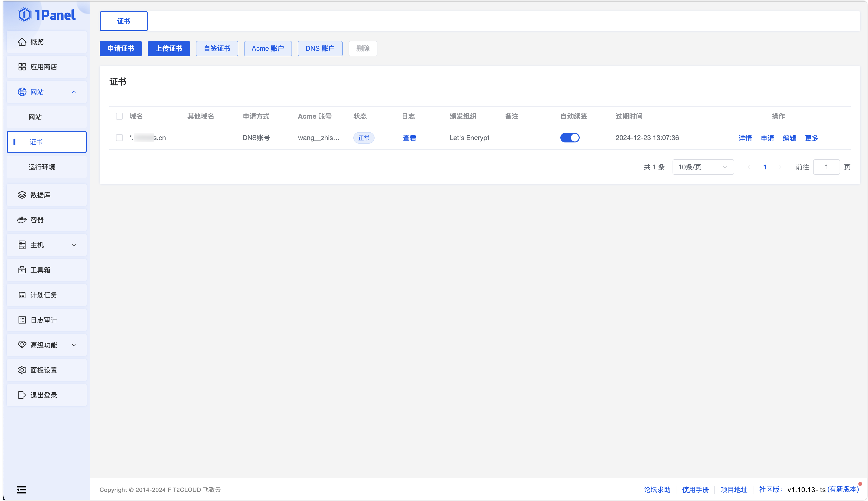Open 应用商店 grid icon in sidebar
The image size is (868, 501).
click(x=22, y=67)
